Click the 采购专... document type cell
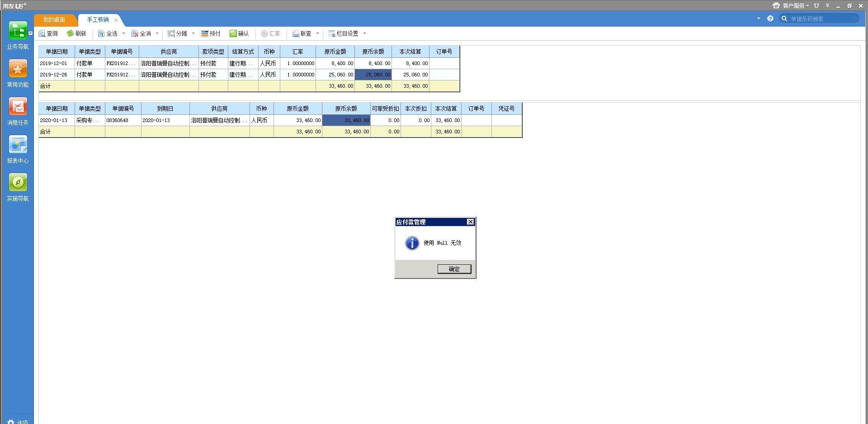The image size is (868, 424). click(x=90, y=120)
